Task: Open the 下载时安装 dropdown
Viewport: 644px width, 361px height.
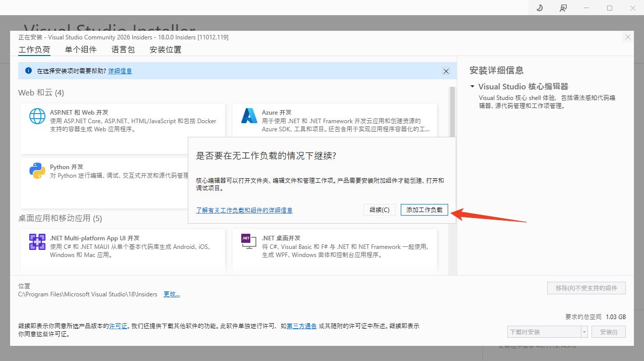Action: tap(548, 332)
